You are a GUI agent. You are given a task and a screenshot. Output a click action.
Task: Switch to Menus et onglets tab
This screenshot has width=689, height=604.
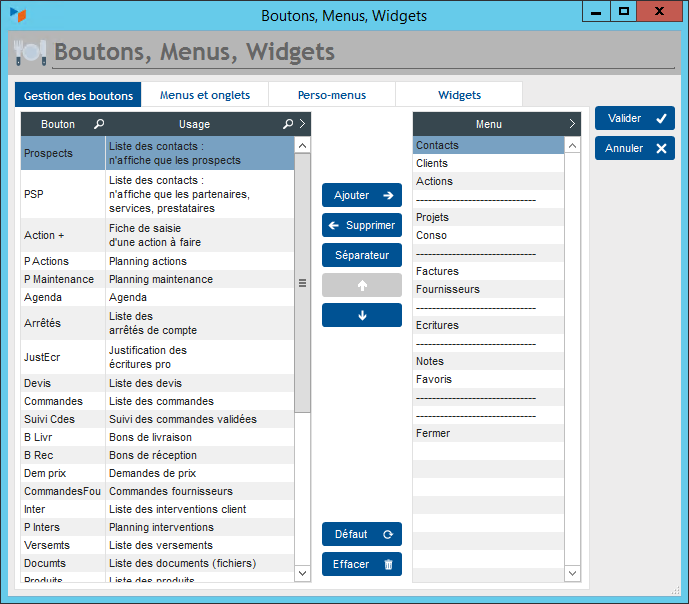click(x=205, y=95)
